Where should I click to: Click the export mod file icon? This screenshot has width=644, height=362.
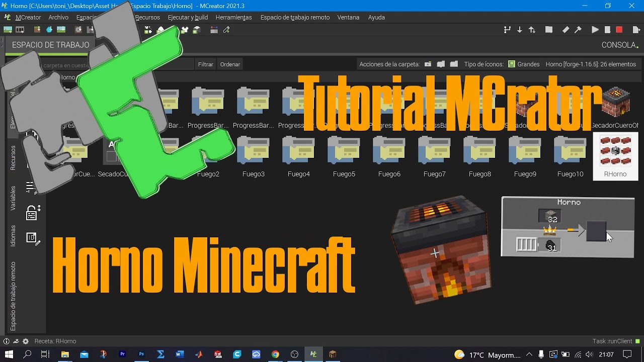tap(636, 30)
